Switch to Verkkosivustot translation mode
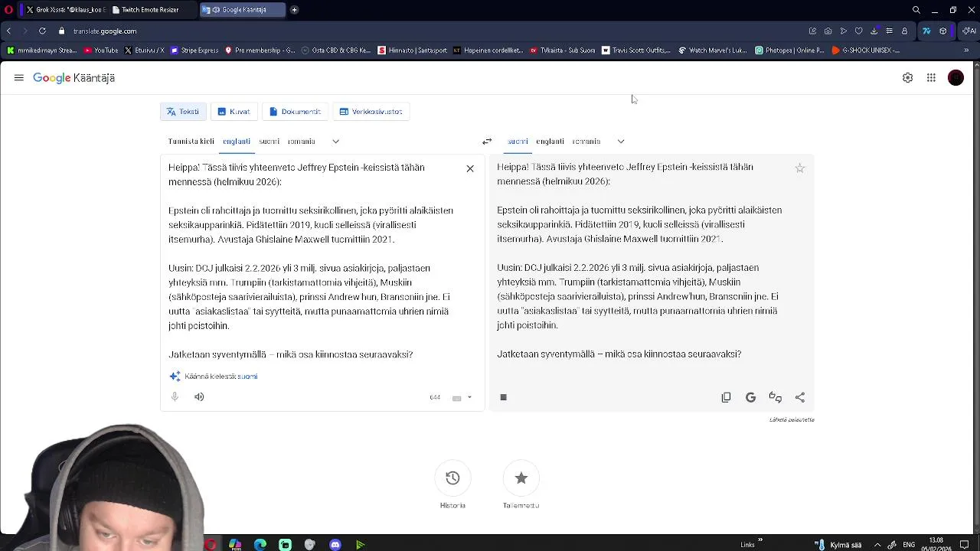Screen dimensions: 980x551 (371, 112)
